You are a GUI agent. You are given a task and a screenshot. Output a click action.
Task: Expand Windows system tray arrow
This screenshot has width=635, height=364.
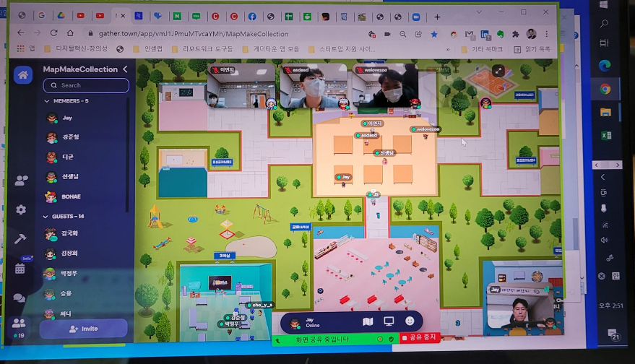point(603,177)
